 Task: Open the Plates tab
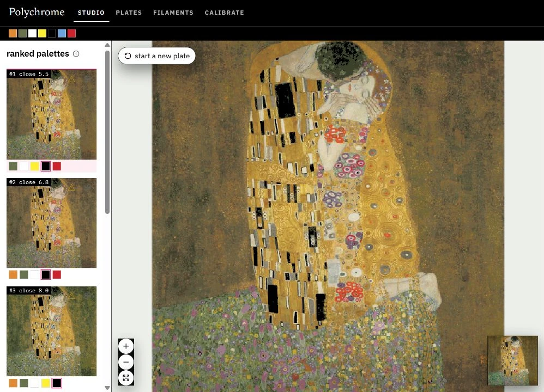point(129,13)
